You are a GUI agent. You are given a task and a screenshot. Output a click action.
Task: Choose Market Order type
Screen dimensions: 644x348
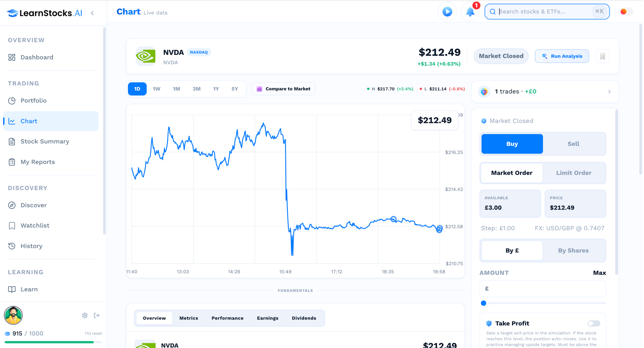pos(512,173)
